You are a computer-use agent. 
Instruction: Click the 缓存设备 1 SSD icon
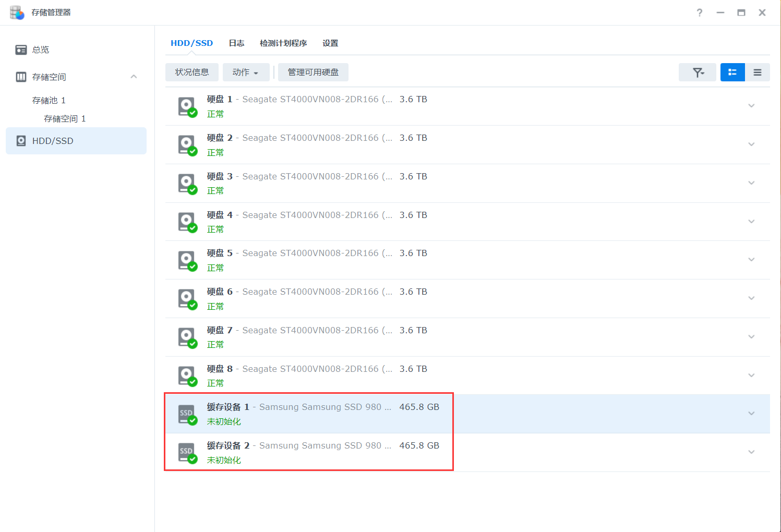point(187,414)
